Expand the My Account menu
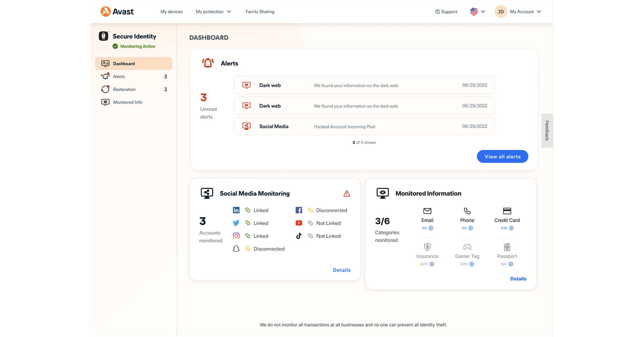Screen dimensions: 644x337 click(x=526, y=12)
